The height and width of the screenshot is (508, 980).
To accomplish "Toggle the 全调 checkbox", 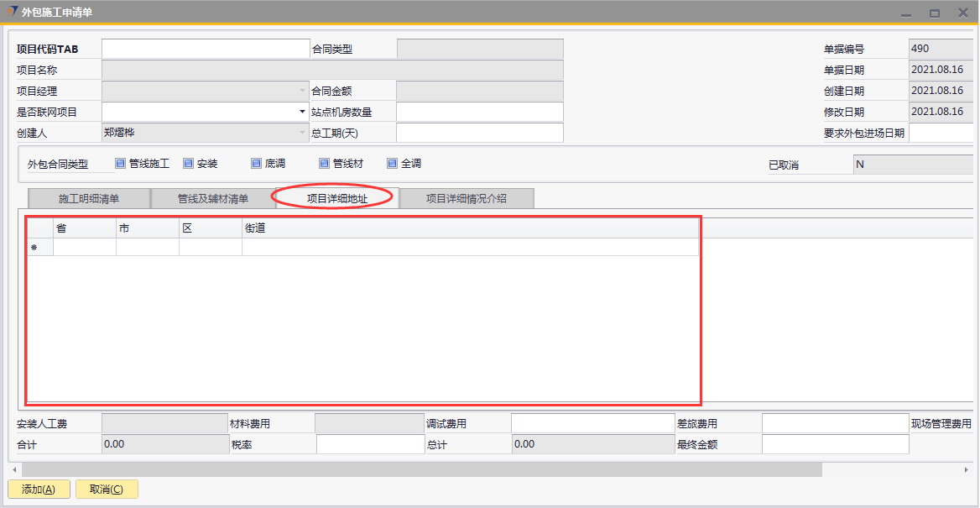I will 392,164.
